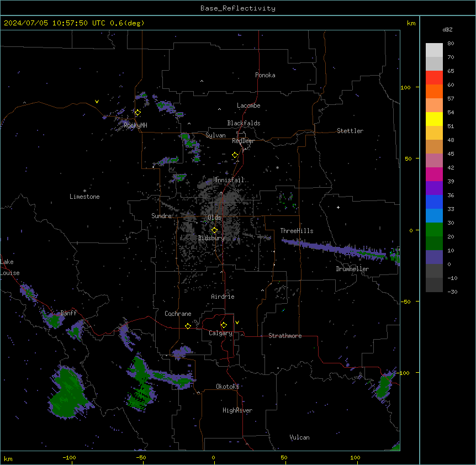This screenshot has height=465, width=476.
Task: Click the Olds town label
Action: tap(214, 218)
